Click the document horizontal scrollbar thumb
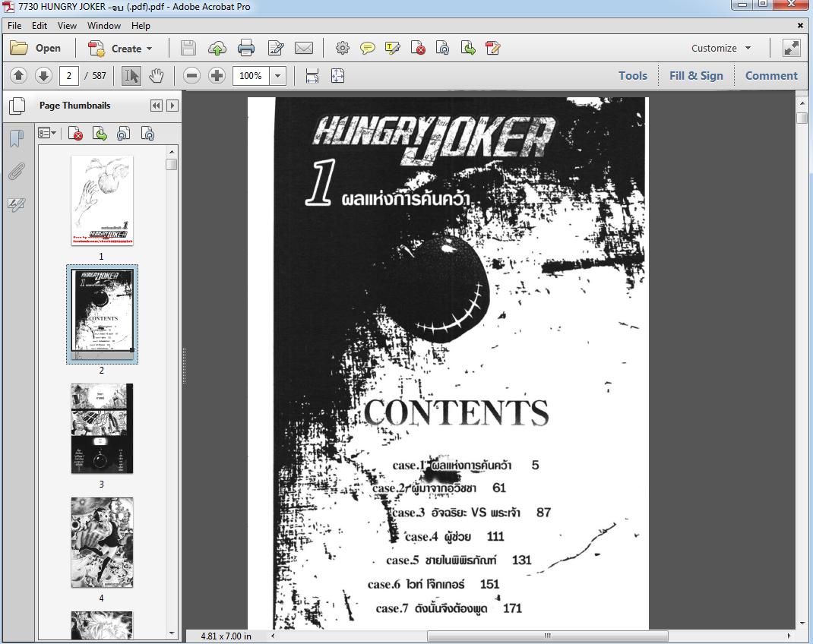 coord(548,636)
